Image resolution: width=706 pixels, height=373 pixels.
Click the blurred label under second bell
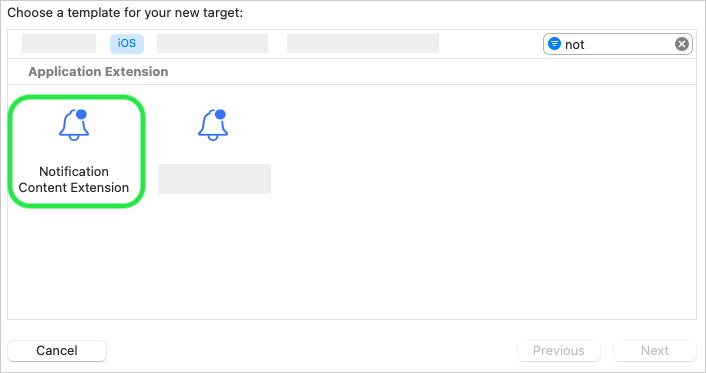(214, 179)
